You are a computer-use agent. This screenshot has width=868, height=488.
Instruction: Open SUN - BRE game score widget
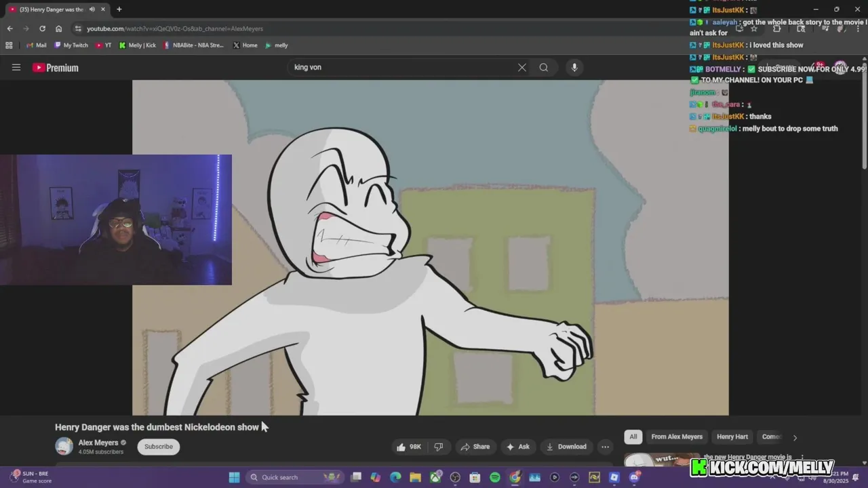[x=30, y=477]
